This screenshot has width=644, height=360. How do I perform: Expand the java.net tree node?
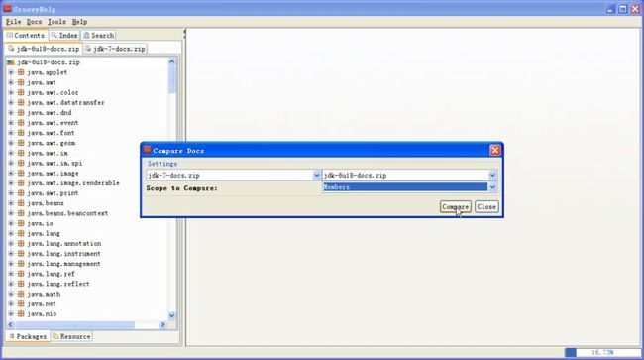pos(11,304)
